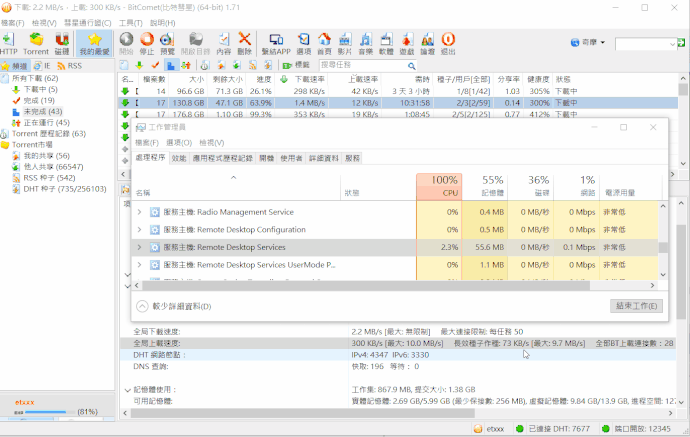The height and width of the screenshot is (437, 690).
Task: Open the Properties (內容) toolbar icon
Action: [x=224, y=44]
